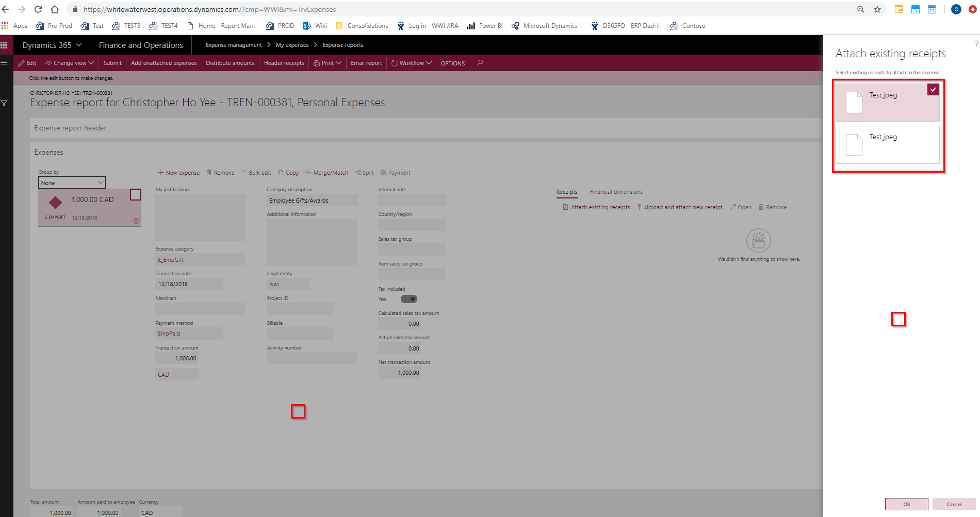
Task: Uncheck the selected first Test.jpeg receipt
Action: [x=933, y=89]
